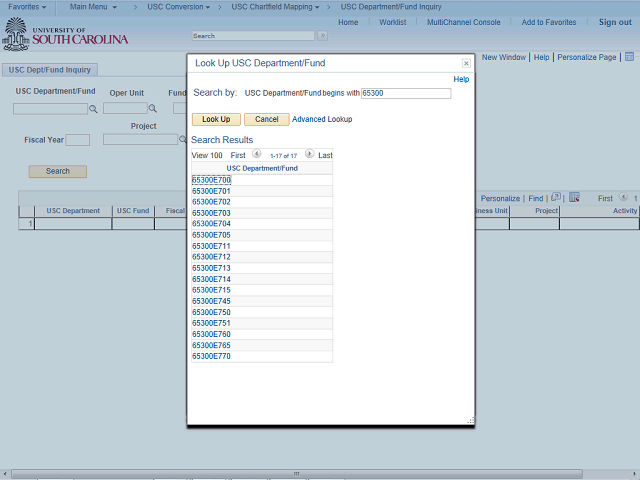Viewport: 640px width, 480px height.
Task: Click the Project lookup magnifier icon
Action: (x=184, y=140)
